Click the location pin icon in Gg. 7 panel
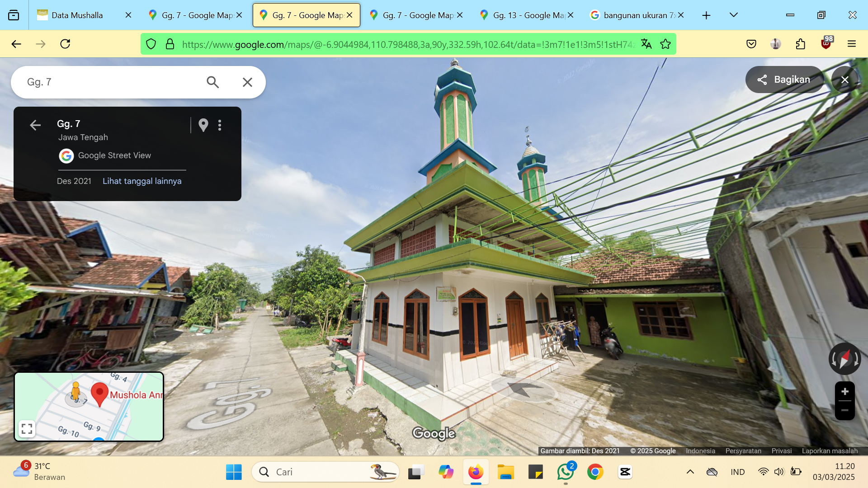The image size is (868, 488). point(203,125)
